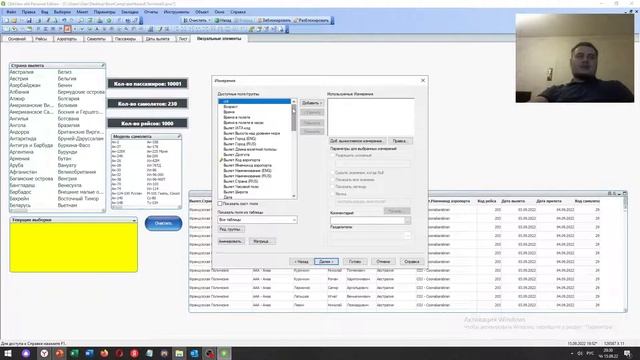
Task: Click available fields list scrollbar thumb
Action: [x=293, y=118]
